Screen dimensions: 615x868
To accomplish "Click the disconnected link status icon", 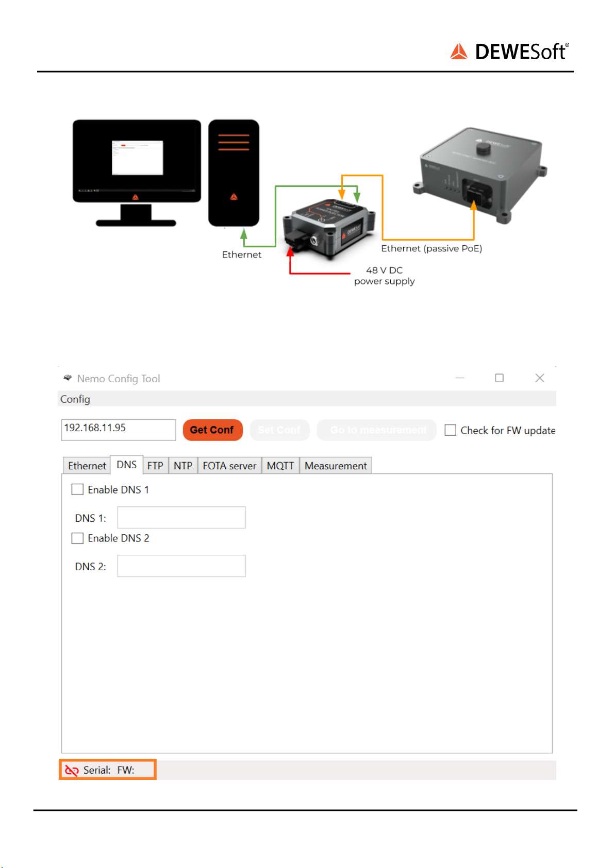I will [x=72, y=770].
